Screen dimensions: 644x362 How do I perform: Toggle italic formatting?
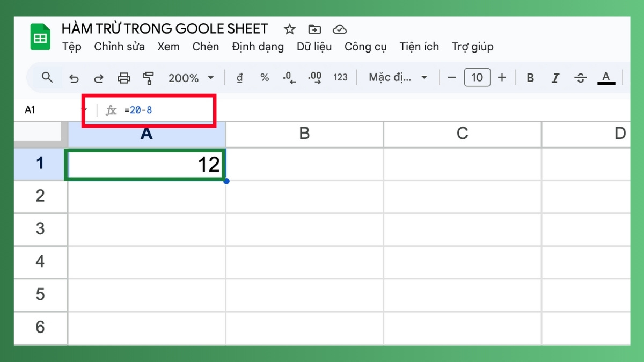555,78
